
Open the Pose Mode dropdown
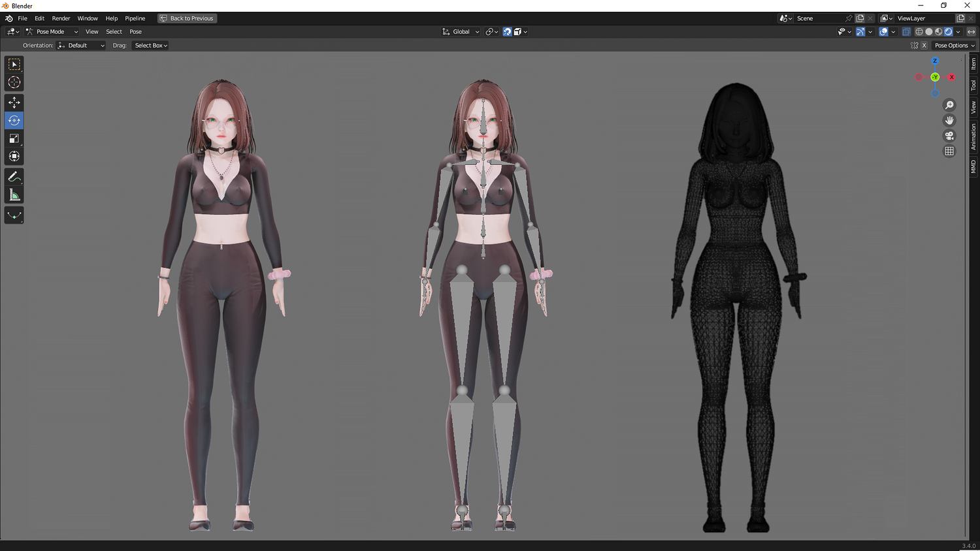(x=52, y=31)
